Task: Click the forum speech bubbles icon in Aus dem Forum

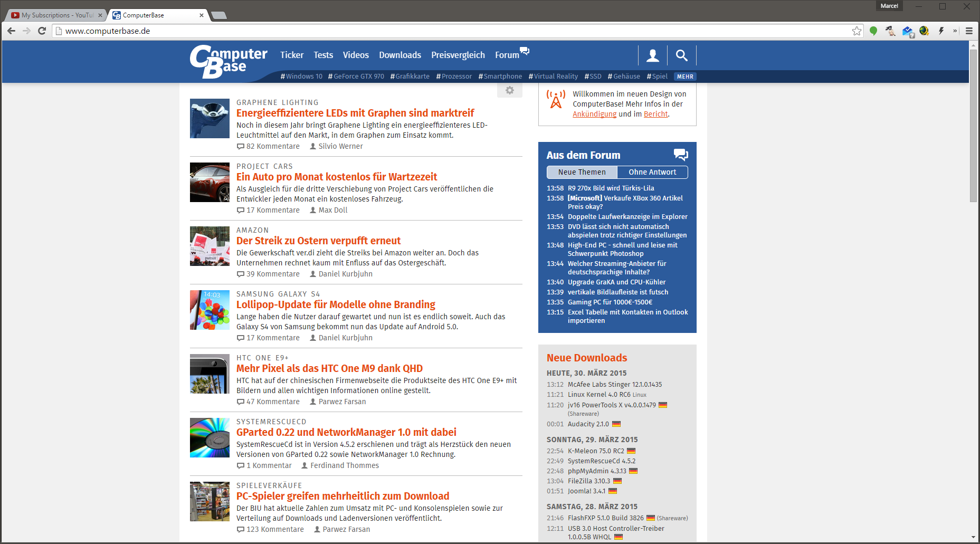Action: 681,155
